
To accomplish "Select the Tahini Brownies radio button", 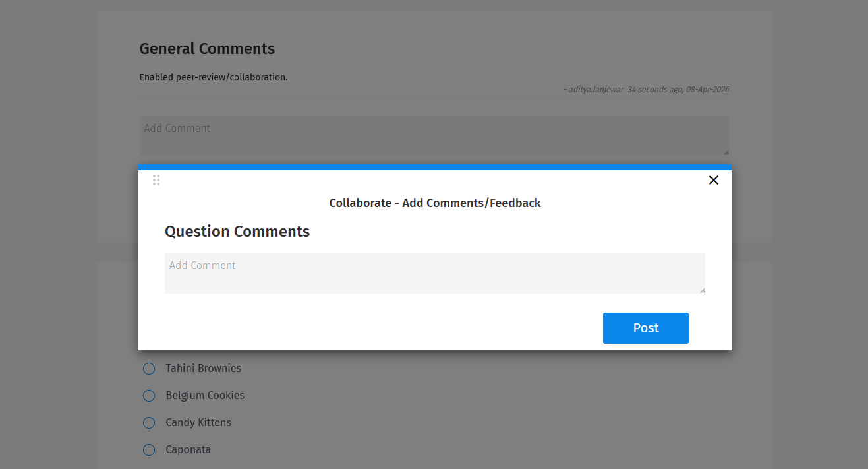I will (x=148, y=369).
